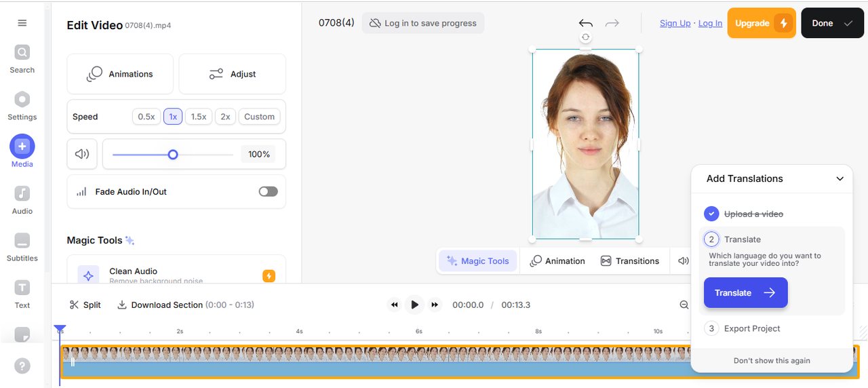
Task: Click the 4s mark on the timeline ruler
Action: 299,332
